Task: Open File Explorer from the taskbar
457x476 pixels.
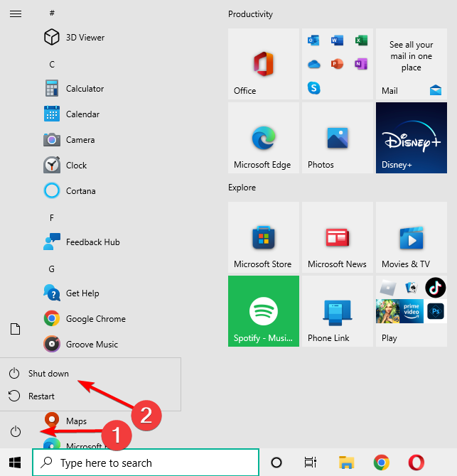Action: click(346, 463)
